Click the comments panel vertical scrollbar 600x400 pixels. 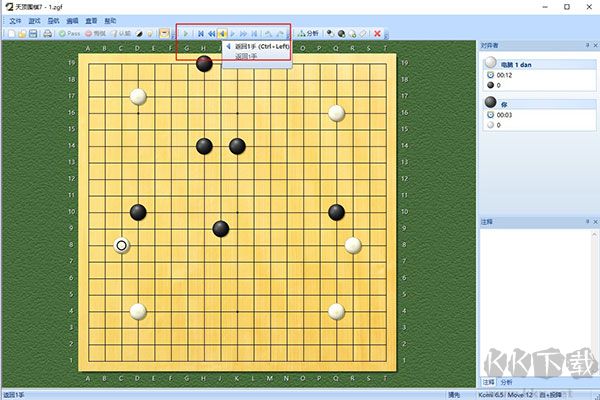tap(594, 302)
